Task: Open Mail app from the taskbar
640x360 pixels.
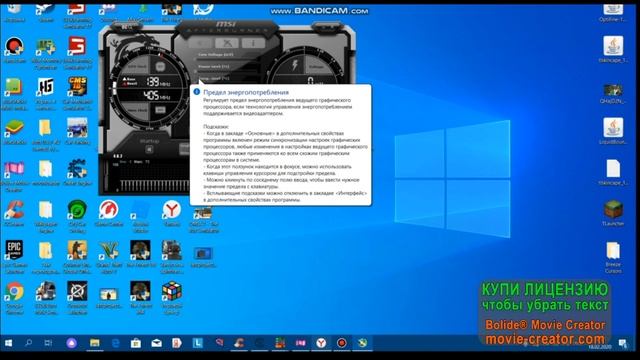Action: tap(156, 343)
